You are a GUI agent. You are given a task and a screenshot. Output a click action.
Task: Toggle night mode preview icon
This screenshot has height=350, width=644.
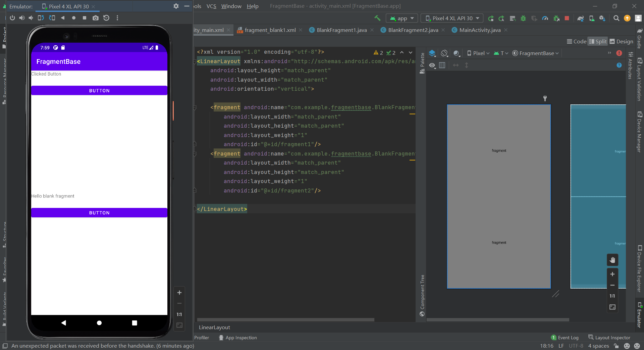pos(456,53)
